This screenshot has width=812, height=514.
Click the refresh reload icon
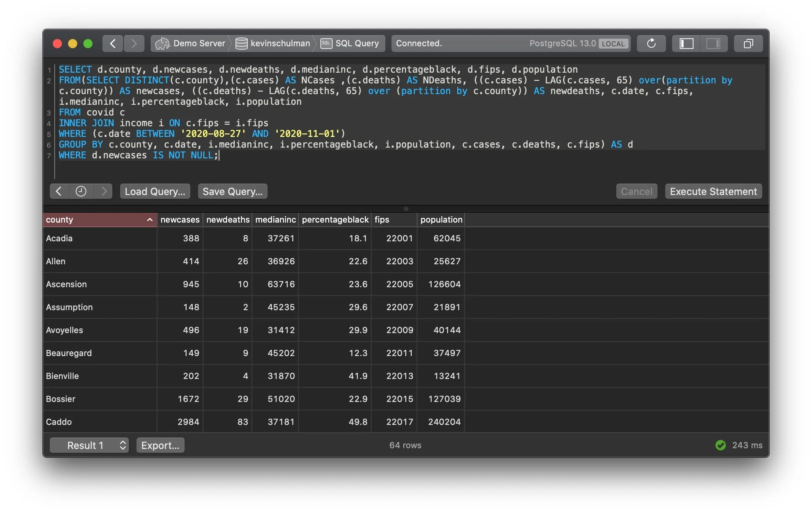pos(651,44)
